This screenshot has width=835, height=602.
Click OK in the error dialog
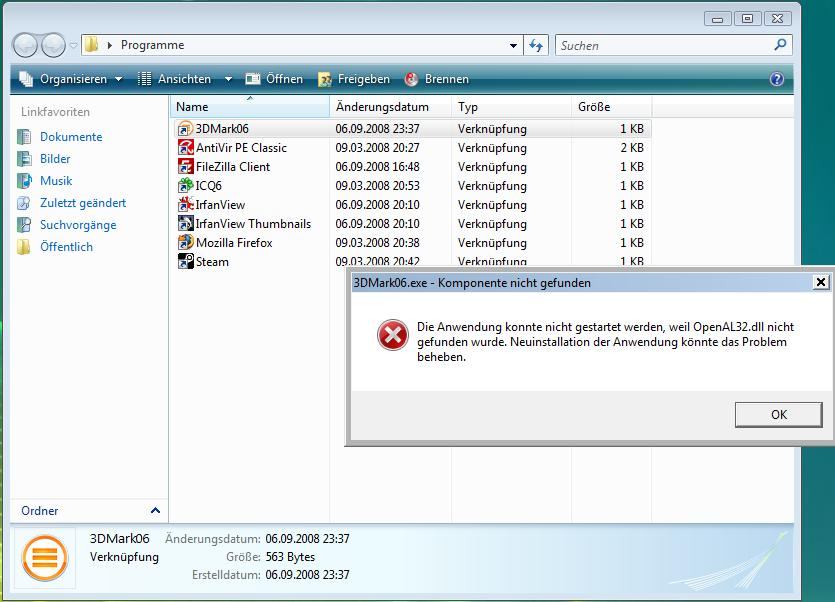(x=779, y=414)
